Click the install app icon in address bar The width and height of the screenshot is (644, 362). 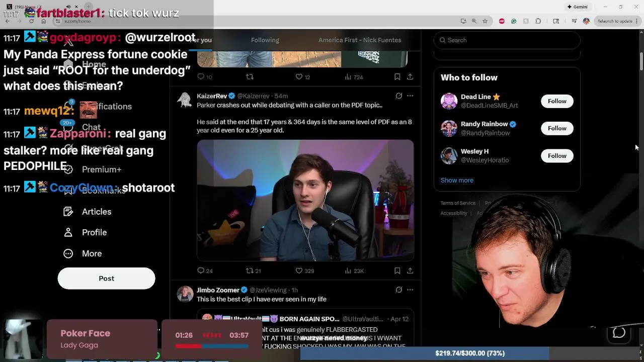pos(463,21)
